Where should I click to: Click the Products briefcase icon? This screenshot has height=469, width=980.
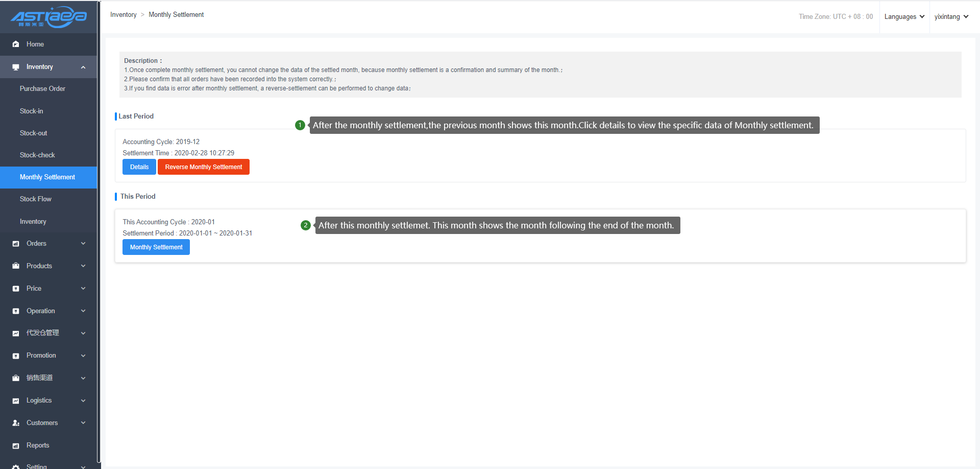click(x=16, y=266)
